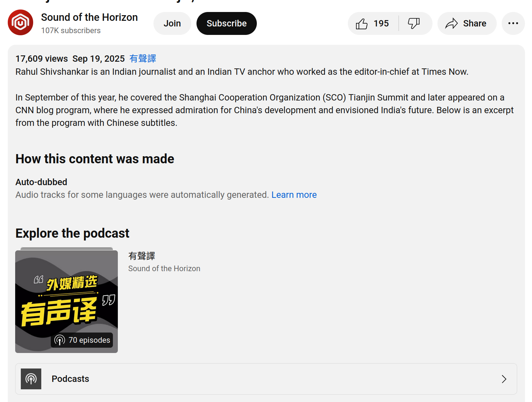Follow the Learn more link about auto-dubbing
This screenshot has width=532, height=402.
click(x=294, y=195)
